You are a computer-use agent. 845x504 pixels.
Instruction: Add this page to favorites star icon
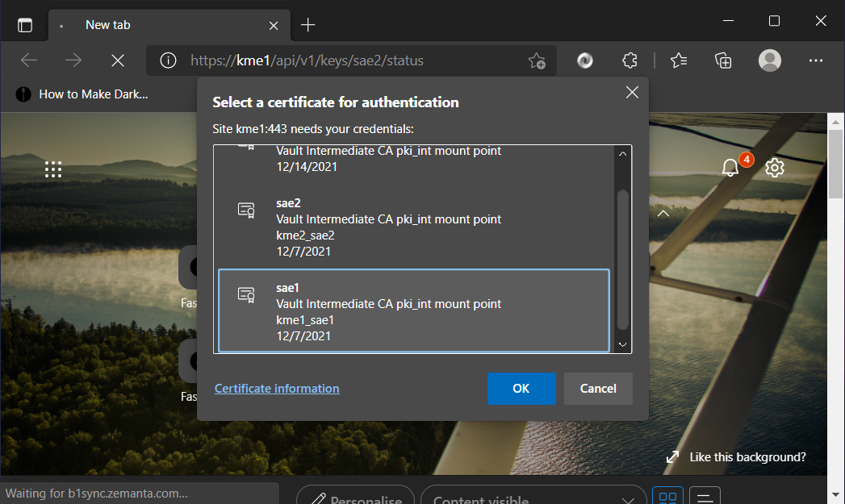click(x=537, y=60)
